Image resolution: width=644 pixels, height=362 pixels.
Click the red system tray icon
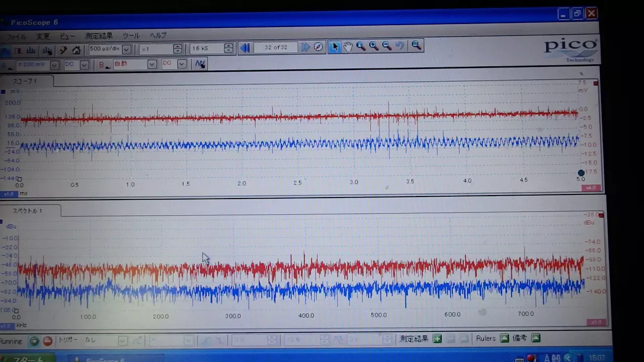[531, 358]
